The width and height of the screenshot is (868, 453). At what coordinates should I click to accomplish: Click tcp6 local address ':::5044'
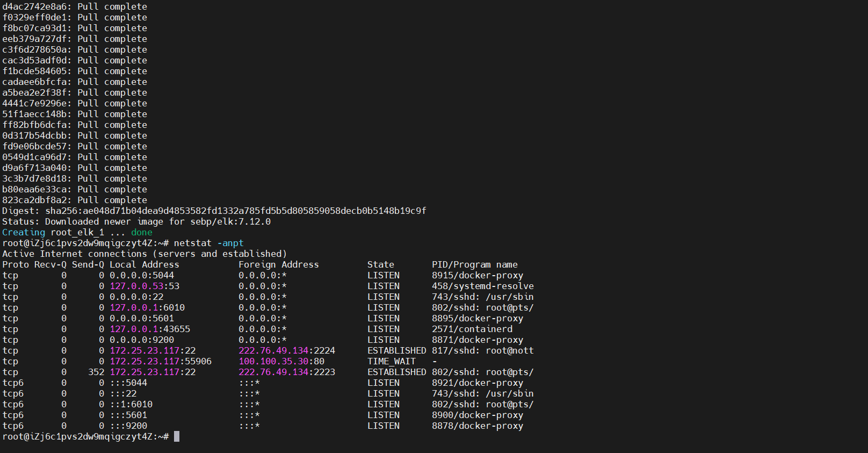click(x=128, y=383)
